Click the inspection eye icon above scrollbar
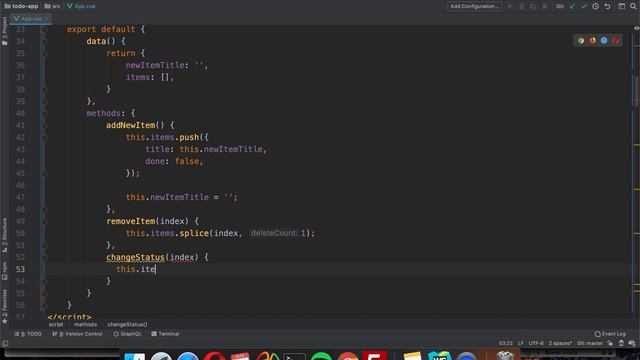 (636, 28)
